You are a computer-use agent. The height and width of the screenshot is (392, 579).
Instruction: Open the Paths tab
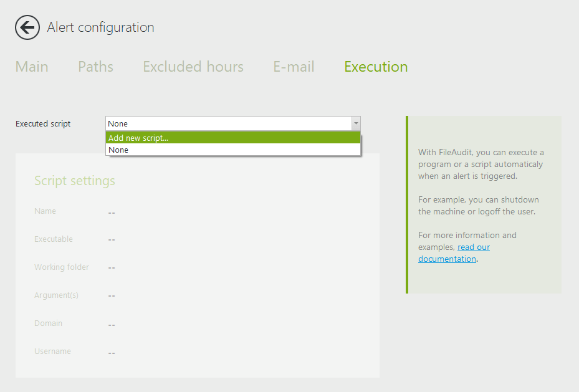pos(95,67)
